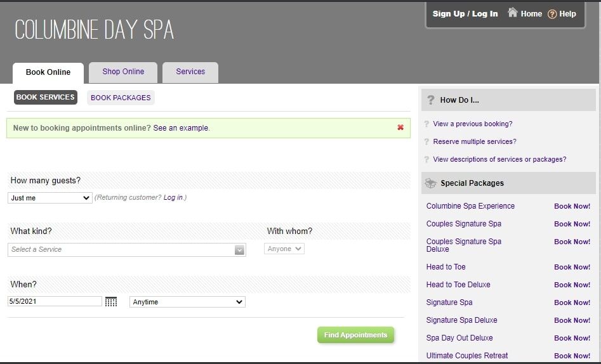Click the Special Packages box icon
601x364 pixels.
click(430, 183)
